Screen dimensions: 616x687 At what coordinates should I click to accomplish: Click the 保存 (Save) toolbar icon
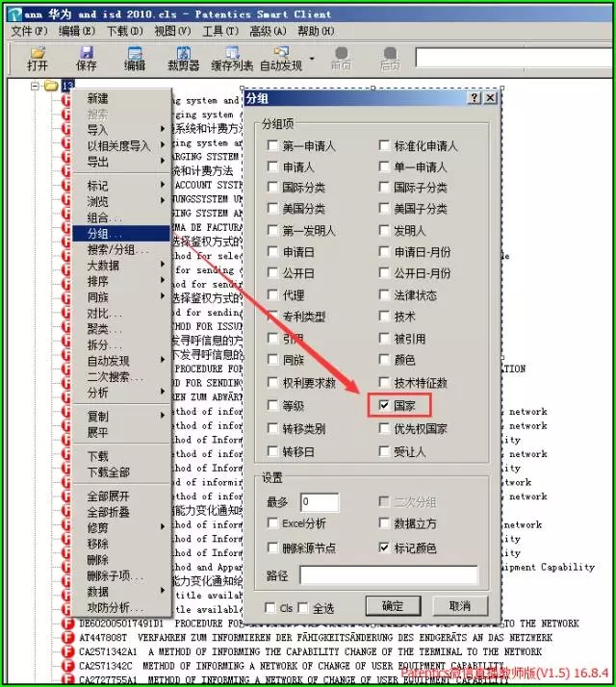click(87, 58)
